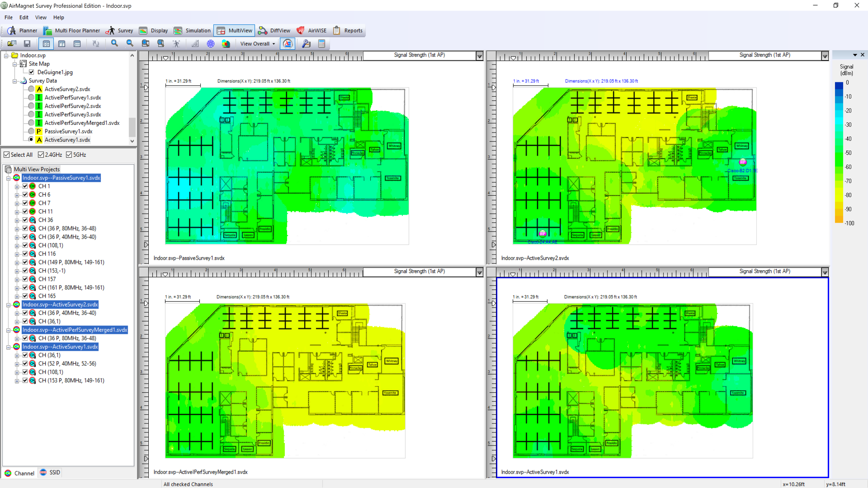Switch to the Channel tab
868x488 pixels.
19,473
